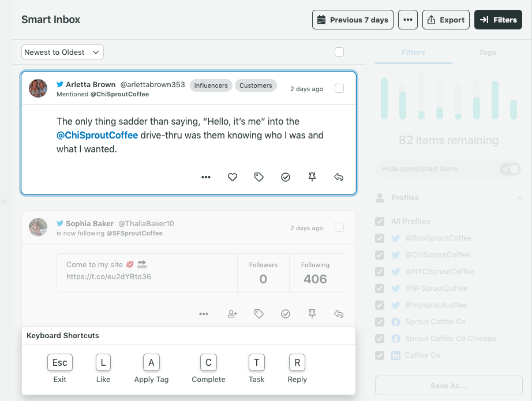This screenshot has width=532, height=401.
Task: Open the Previous 7 days date picker
Action: (353, 20)
